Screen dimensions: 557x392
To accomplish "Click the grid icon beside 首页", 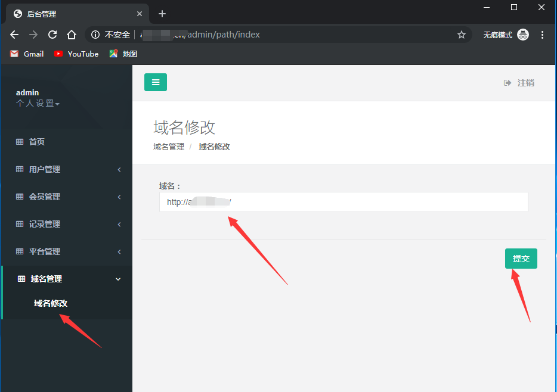I will pos(20,142).
